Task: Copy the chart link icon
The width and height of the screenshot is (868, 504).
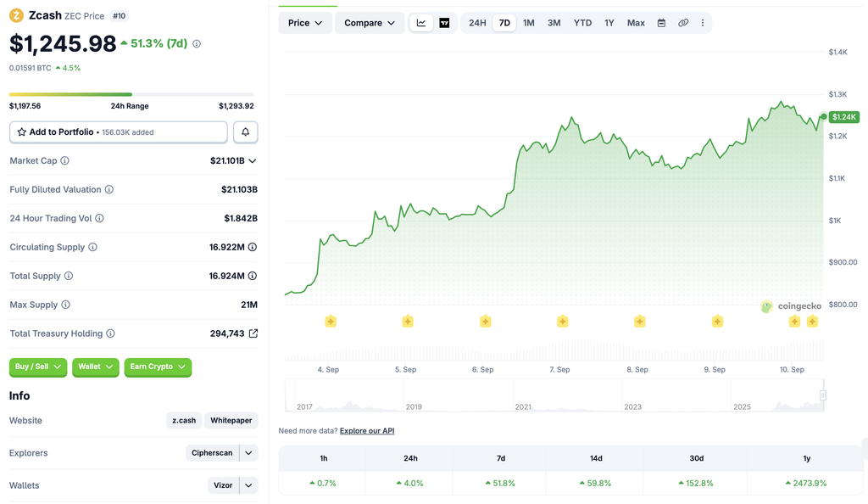Action: pos(683,23)
